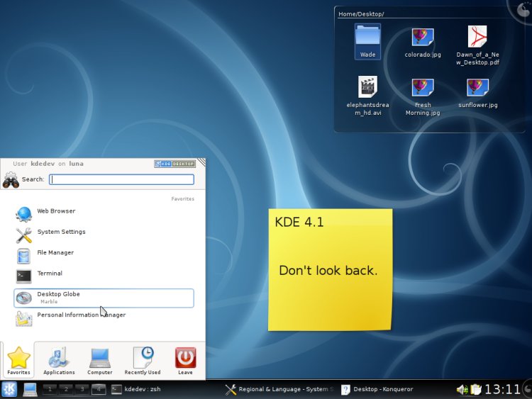Launch System Settings from the menu
Image resolution: width=532 pixels, height=399 pixels.
60,232
